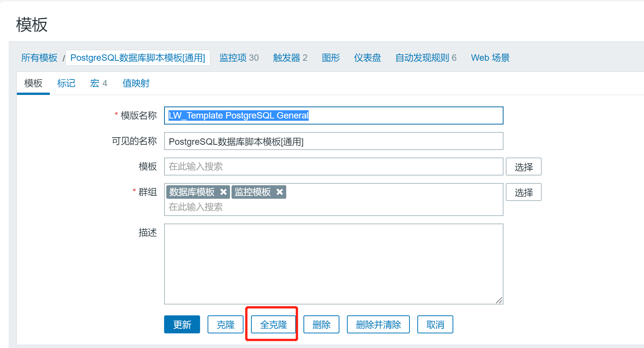Click 选择 button next to 模板 field
644x348 pixels.
pos(524,166)
